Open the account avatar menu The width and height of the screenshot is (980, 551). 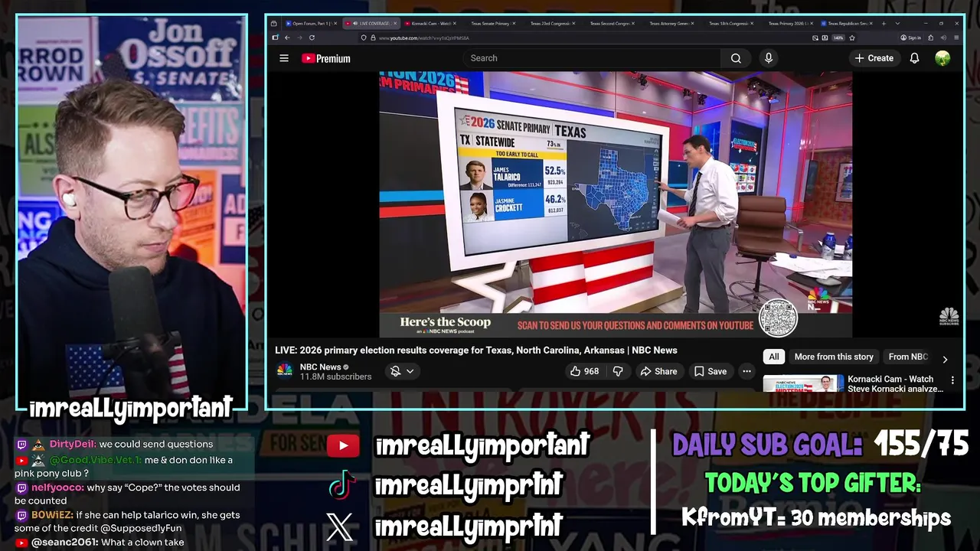point(942,58)
